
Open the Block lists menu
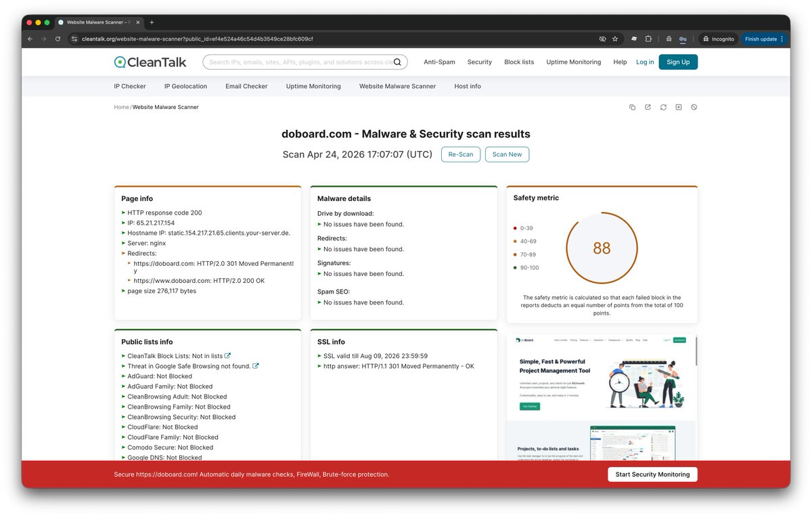point(519,62)
